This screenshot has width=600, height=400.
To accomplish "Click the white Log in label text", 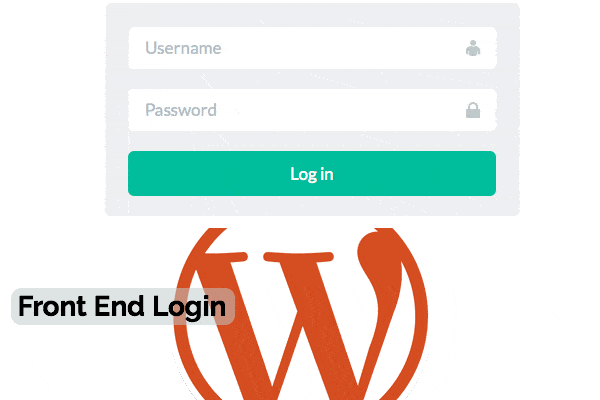I will (x=311, y=175).
